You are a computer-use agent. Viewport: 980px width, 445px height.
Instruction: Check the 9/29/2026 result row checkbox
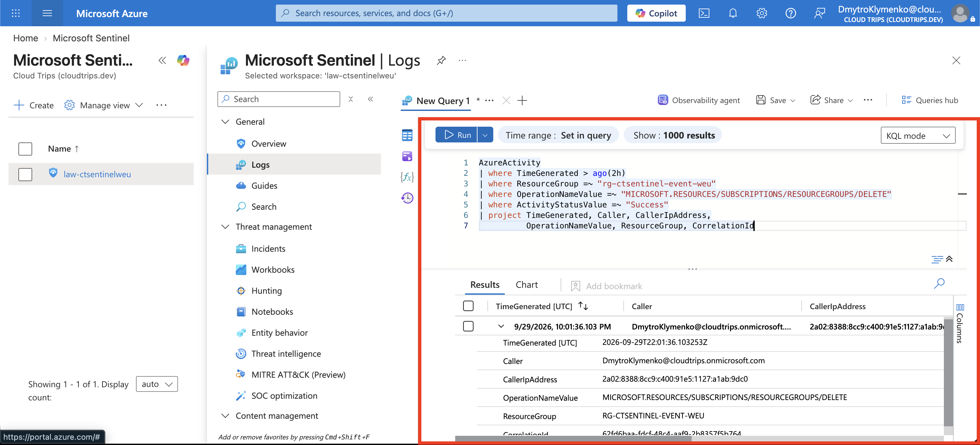coord(468,327)
